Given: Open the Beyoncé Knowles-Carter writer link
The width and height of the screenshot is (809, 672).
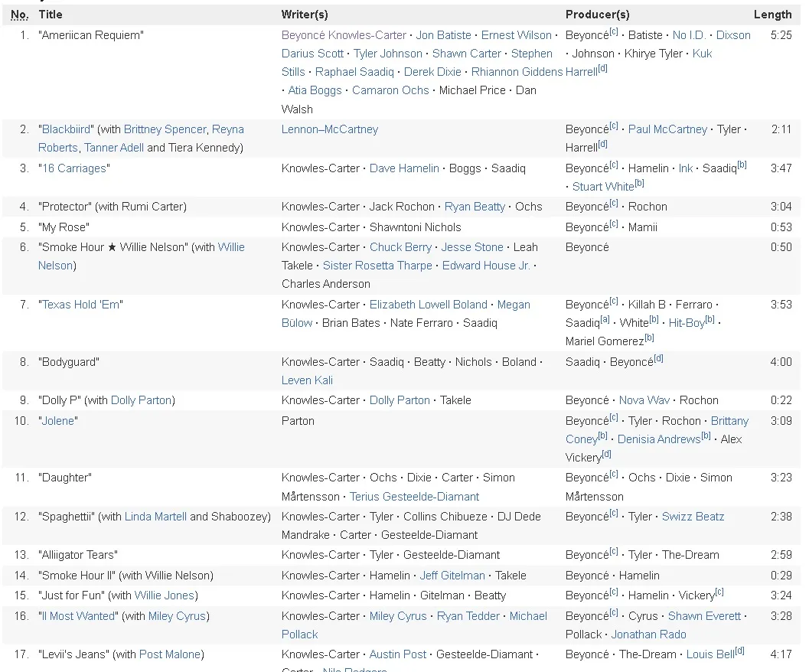Looking at the screenshot, I should 342,35.
